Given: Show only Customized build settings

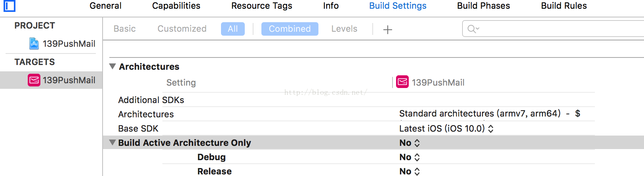Looking at the screenshot, I should 182,29.
